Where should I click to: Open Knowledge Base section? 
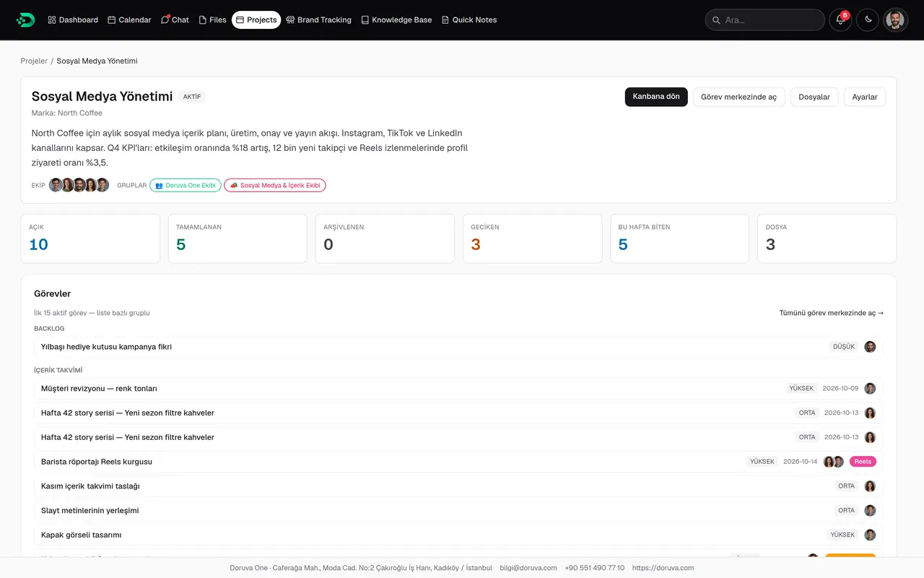pos(396,20)
